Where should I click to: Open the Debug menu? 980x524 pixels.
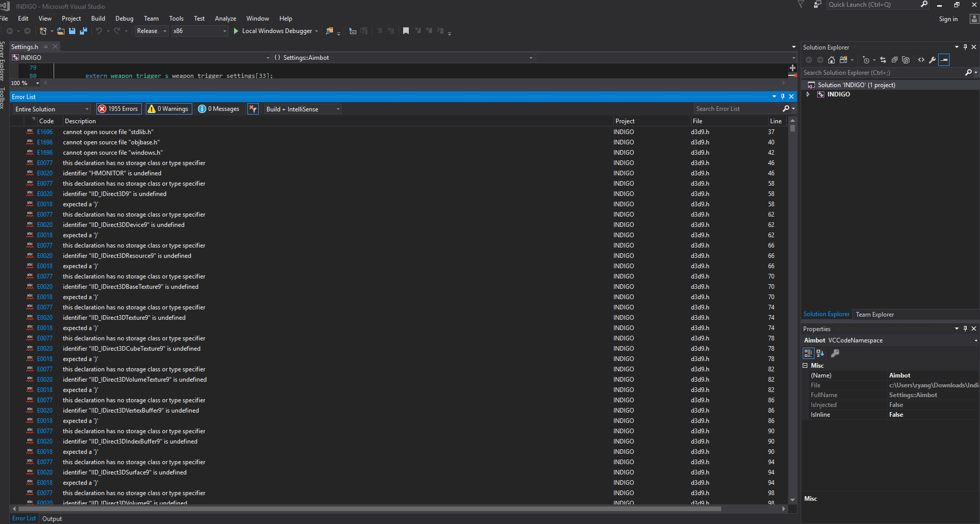pos(124,19)
